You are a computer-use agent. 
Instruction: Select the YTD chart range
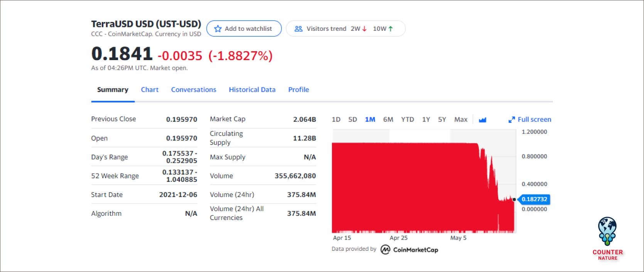click(408, 119)
